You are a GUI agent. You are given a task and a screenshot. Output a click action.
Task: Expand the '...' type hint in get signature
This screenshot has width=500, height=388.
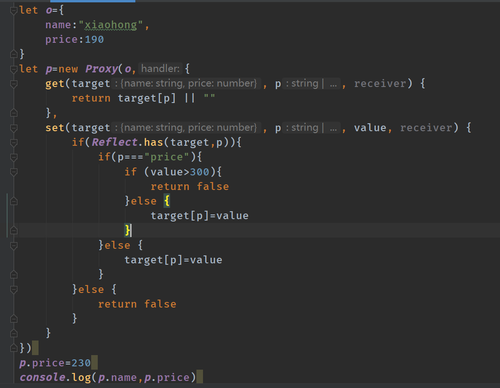333,84
